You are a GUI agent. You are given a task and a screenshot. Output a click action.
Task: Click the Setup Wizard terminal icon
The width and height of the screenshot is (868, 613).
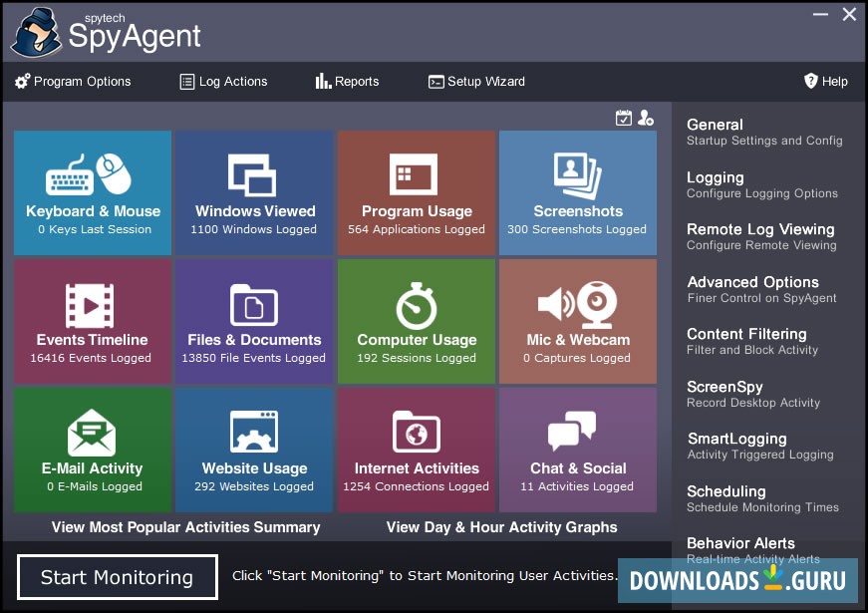pos(436,82)
